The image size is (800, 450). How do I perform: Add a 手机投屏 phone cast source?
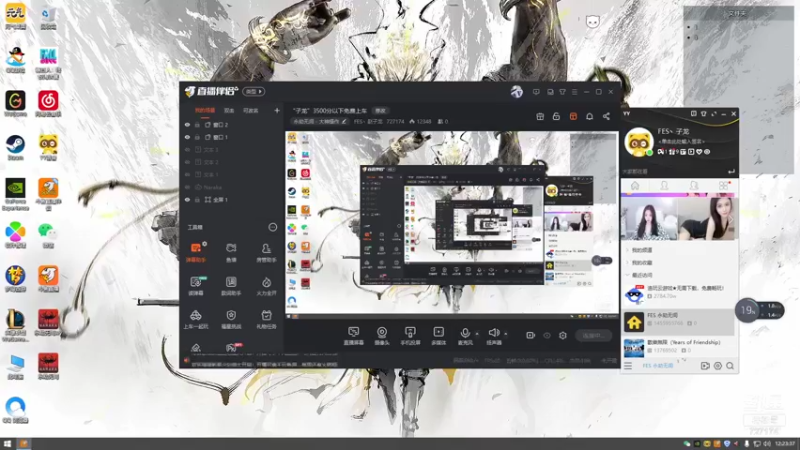coord(410,336)
